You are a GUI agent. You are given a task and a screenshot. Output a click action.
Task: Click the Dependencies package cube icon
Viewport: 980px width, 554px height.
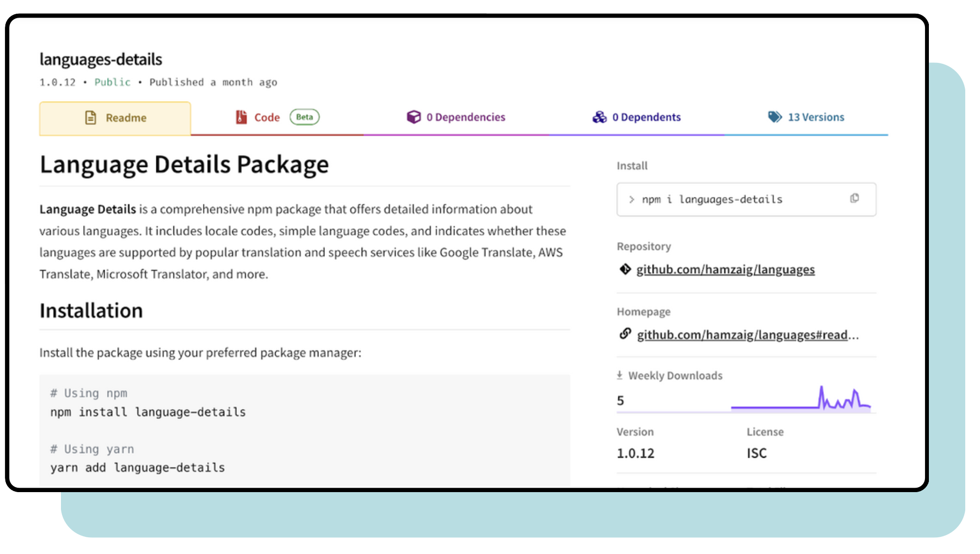413,116
